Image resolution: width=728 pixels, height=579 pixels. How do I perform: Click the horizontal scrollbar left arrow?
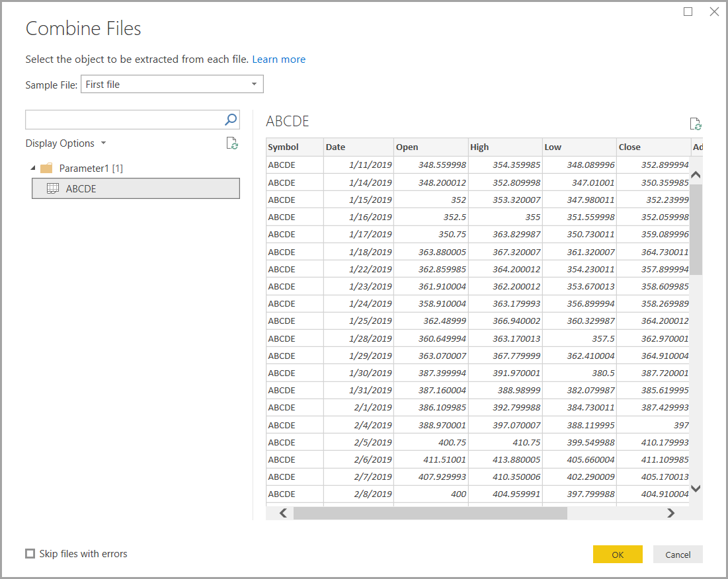pyautogui.click(x=283, y=513)
